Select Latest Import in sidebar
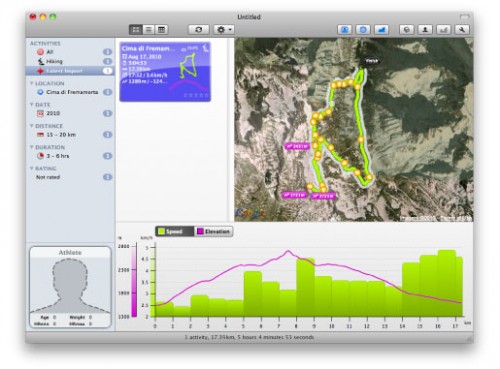The height and width of the screenshot is (369, 500). coord(70,71)
